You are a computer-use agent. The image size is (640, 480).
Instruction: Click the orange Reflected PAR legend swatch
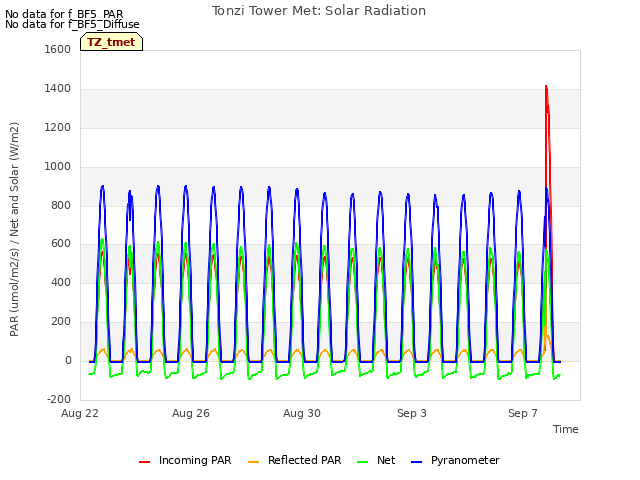pos(253,462)
